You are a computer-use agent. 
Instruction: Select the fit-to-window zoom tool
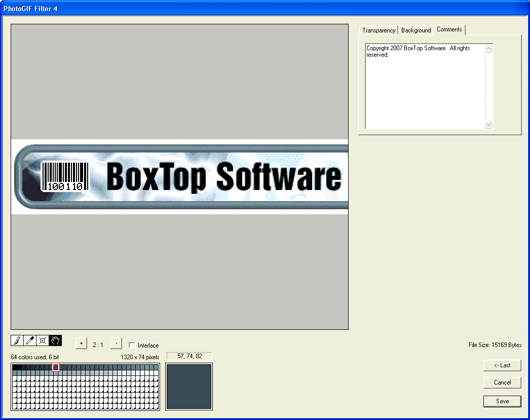point(43,340)
